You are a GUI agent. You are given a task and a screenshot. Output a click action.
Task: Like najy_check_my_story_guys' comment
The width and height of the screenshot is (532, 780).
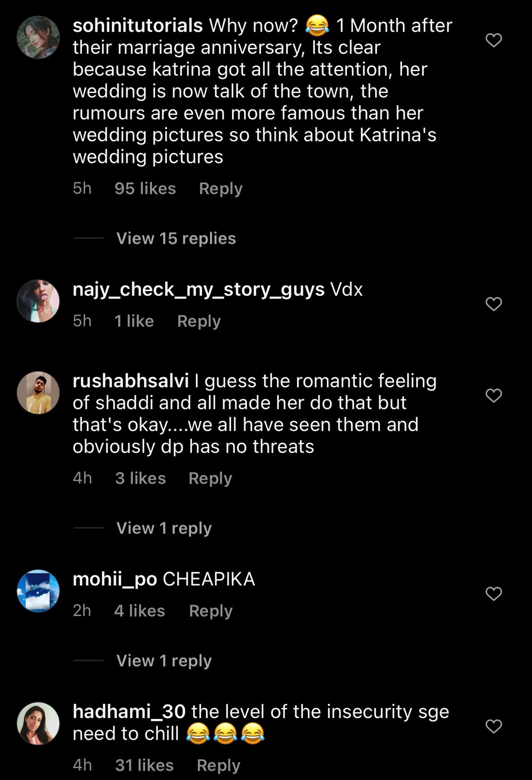494,304
